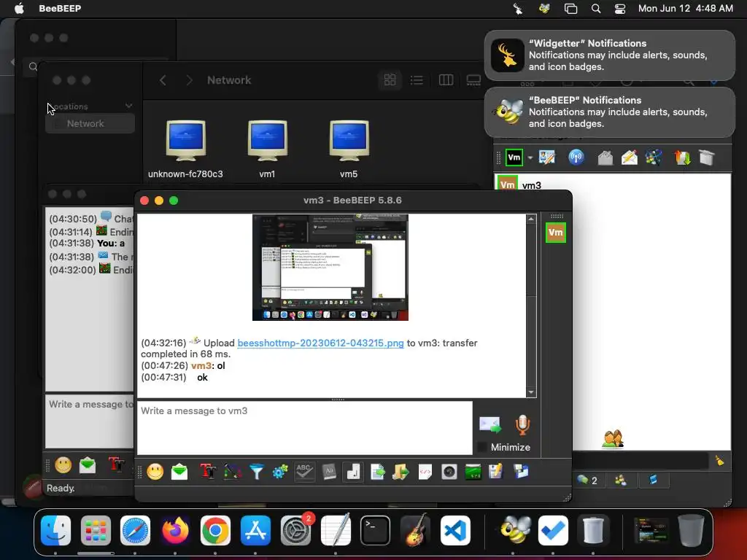747x560 pixels.
Task: Click the code snippet </> icon
Action: click(425, 472)
